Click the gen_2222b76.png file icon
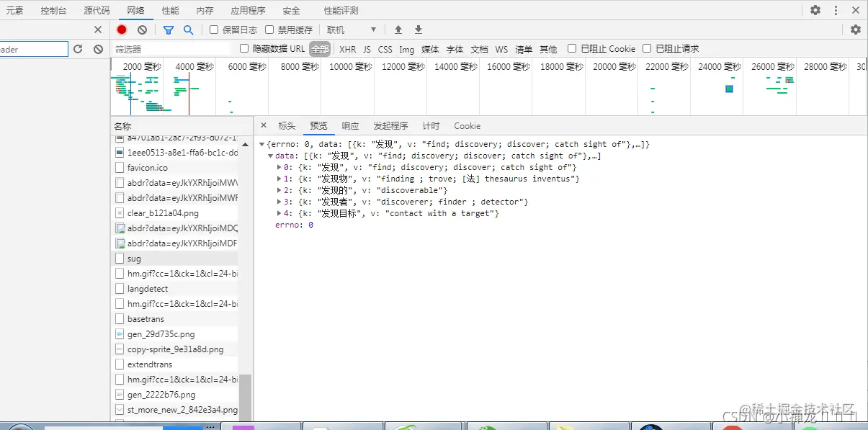The height and width of the screenshot is (430, 868). point(120,395)
